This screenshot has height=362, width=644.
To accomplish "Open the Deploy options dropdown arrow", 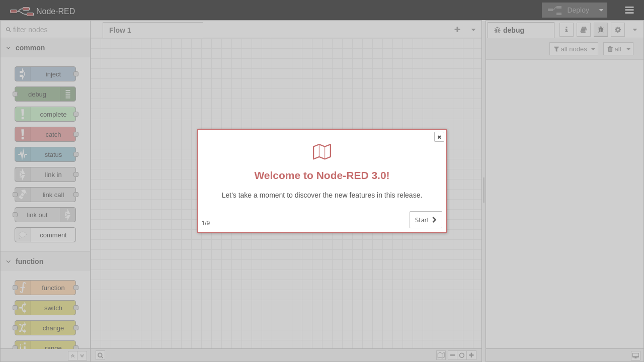I will (601, 10).
